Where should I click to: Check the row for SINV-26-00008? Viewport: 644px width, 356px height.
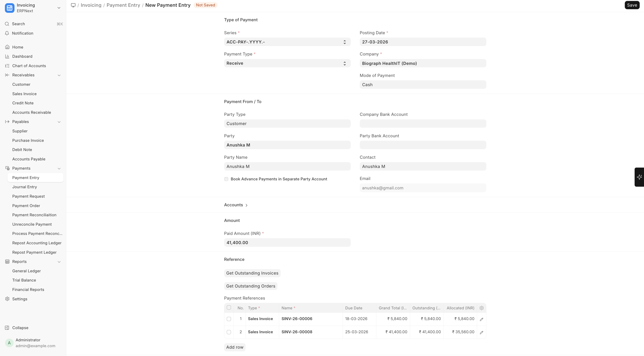coord(229,332)
